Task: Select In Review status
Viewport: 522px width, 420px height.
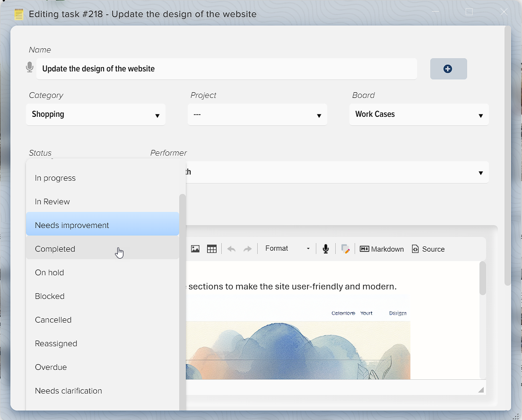Action: [103, 202]
